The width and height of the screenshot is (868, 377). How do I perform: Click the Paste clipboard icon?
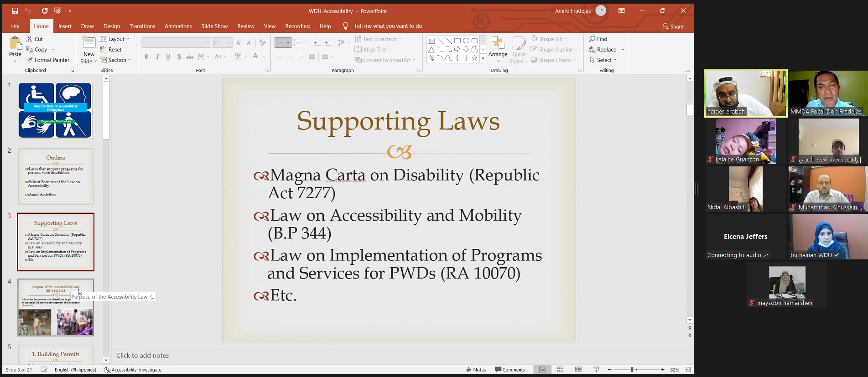coord(16,44)
